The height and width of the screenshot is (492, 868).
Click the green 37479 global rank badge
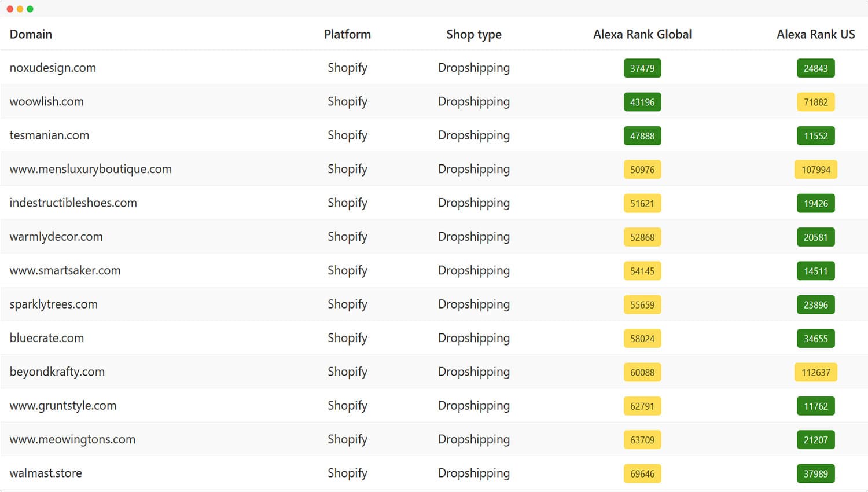click(642, 68)
